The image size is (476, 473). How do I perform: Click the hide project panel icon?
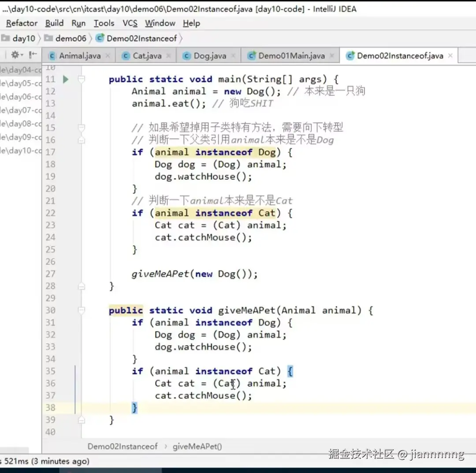(33, 55)
